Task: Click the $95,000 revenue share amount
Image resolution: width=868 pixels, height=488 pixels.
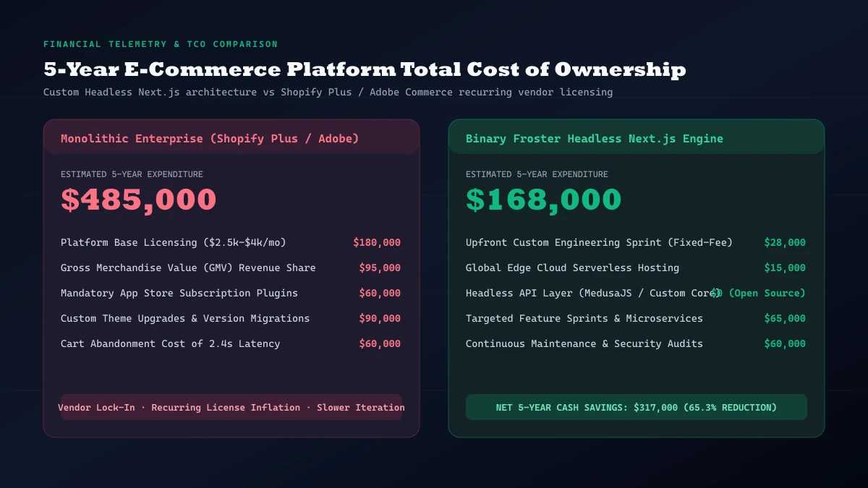Action: (x=380, y=268)
